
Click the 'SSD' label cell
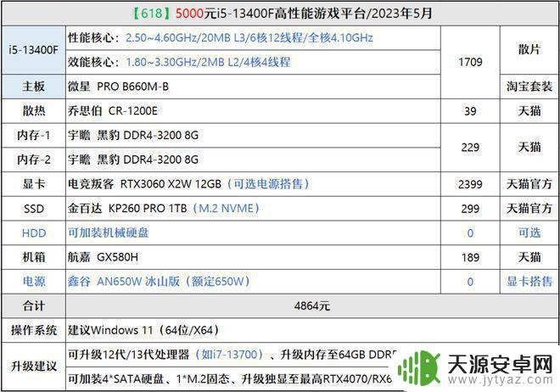pos(34,209)
